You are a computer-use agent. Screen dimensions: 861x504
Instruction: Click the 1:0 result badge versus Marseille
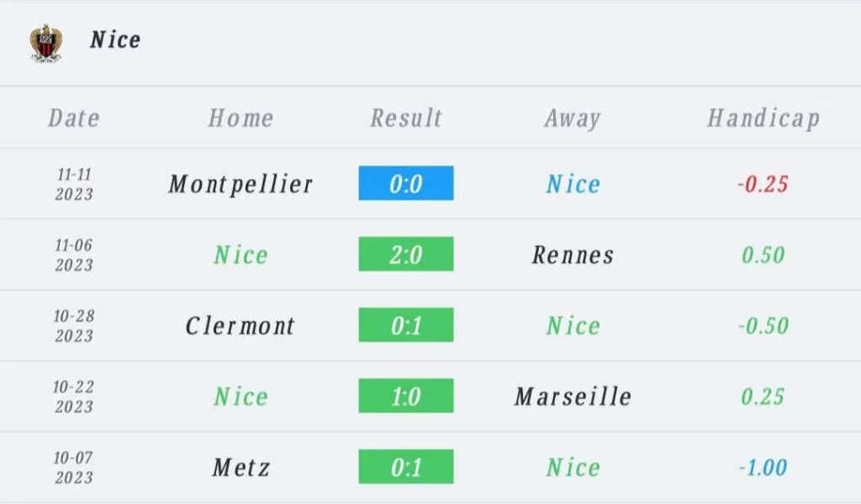(406, 396)
